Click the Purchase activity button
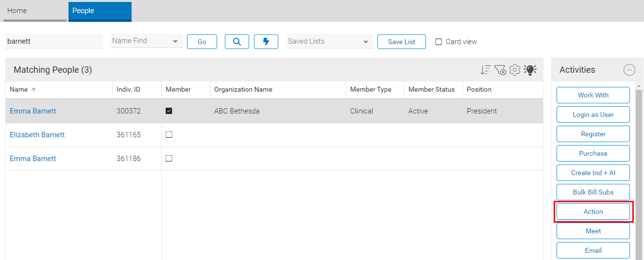 pyautogui.click(x=593, y=153)
